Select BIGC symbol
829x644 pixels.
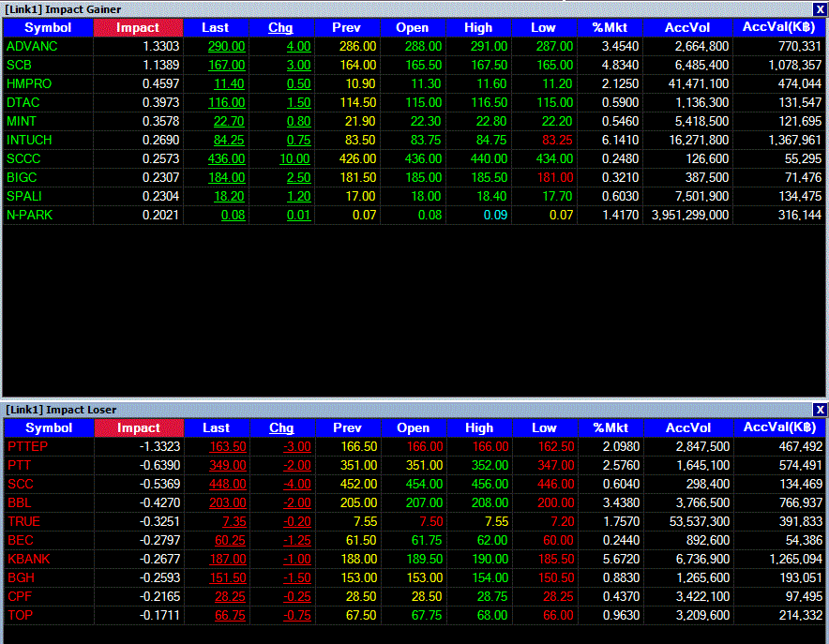point(22,177)
